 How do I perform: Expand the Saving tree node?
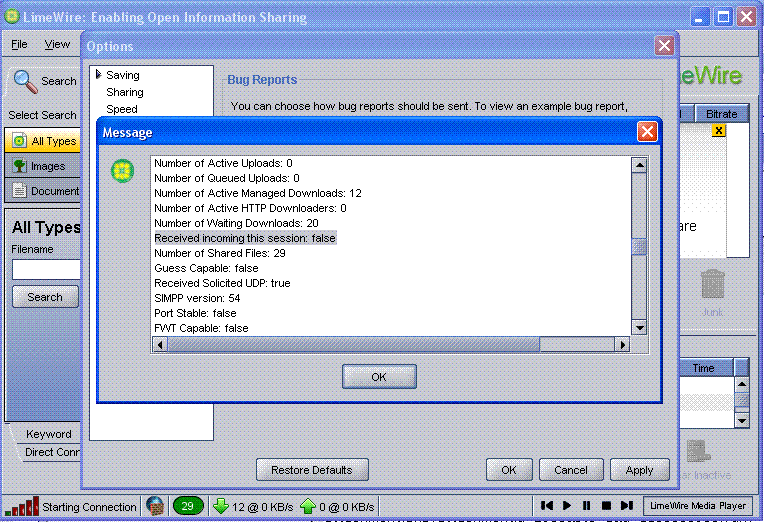coord(99,75)
